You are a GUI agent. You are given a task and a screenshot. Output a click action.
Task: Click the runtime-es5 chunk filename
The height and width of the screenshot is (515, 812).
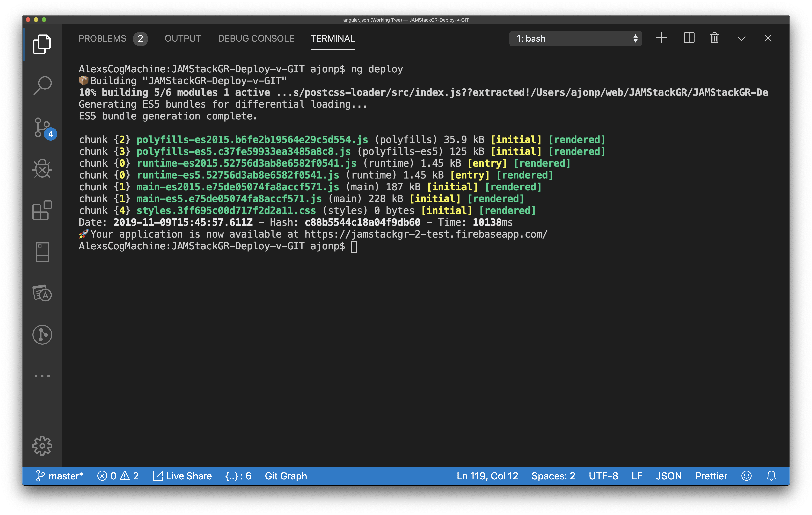point(238,175)
